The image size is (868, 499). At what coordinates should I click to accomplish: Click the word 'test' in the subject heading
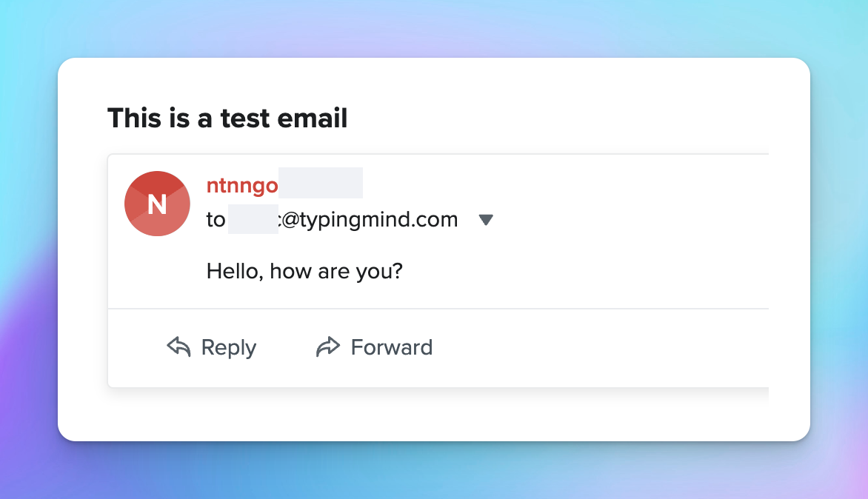point(244,118)
